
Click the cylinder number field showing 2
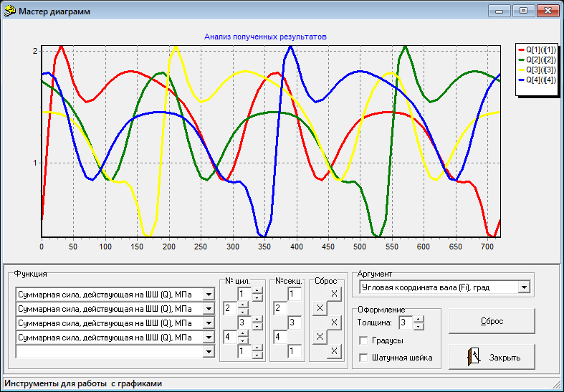[x=231, y=308]
